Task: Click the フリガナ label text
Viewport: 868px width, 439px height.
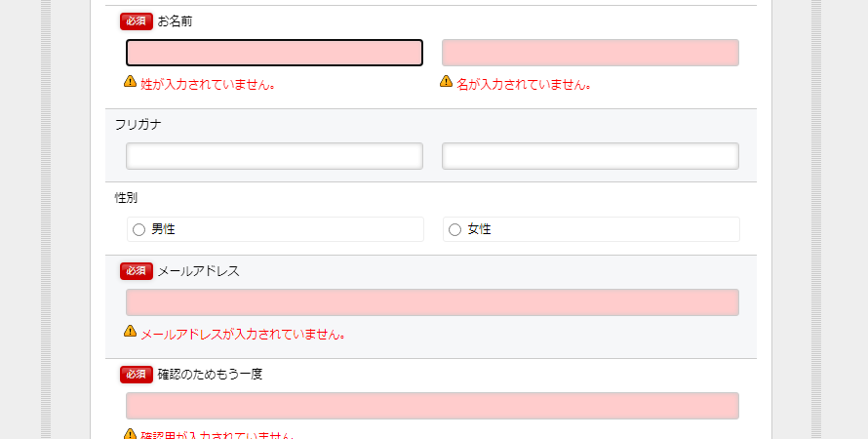Action: pyautogui.click(x=138, y=125)
